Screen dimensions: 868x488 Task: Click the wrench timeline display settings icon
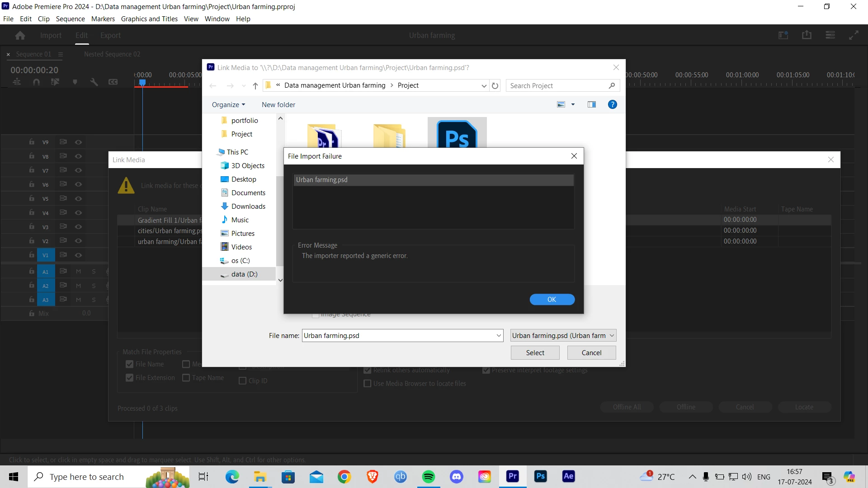[x=94, y=82]
